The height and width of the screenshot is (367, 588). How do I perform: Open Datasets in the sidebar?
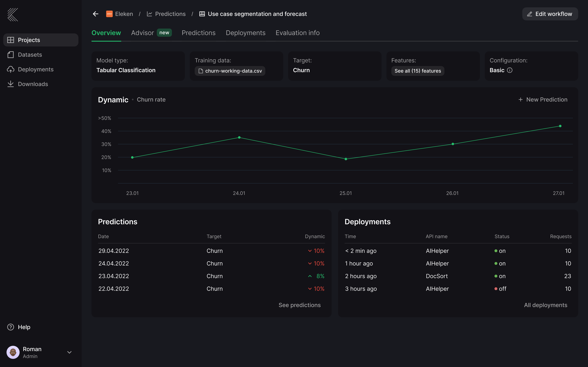point(30,55)
